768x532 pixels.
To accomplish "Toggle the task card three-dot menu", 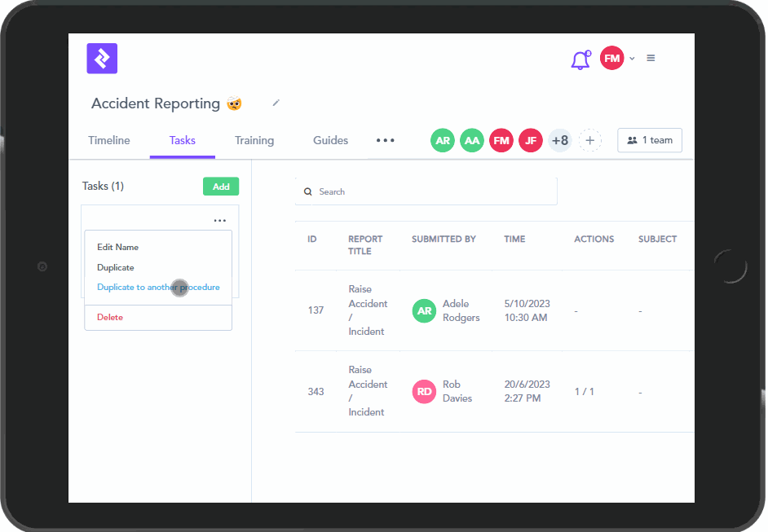I will [219, 221].
